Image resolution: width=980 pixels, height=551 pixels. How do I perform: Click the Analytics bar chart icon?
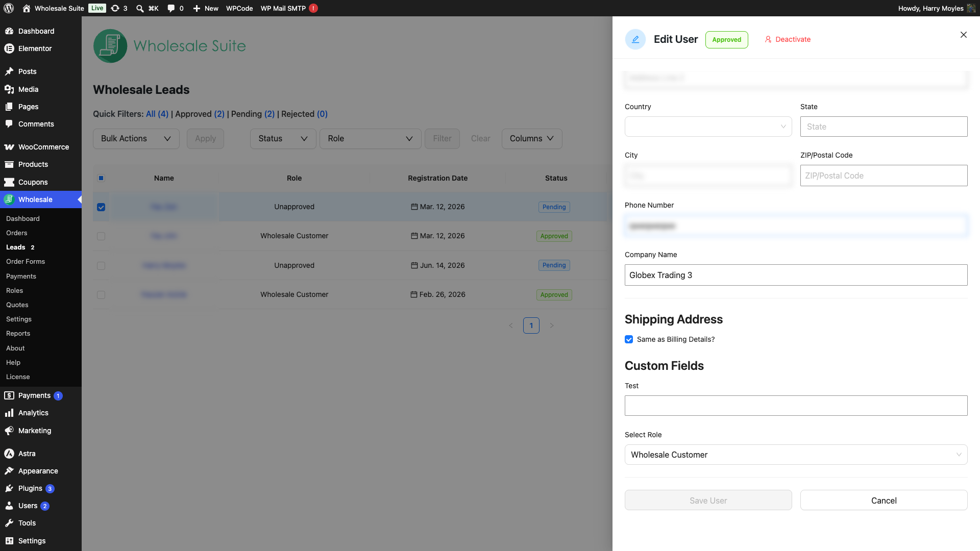point(9,413)
